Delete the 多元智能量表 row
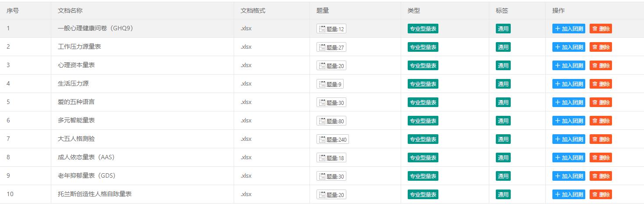The image size is (644, 204). coord(601,121)
